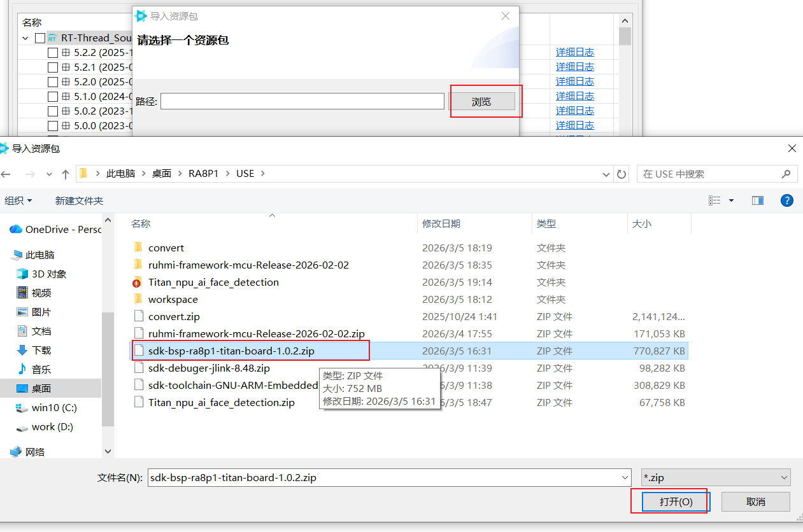Open the *.zip file type dropdown

(x=716, y=477)
